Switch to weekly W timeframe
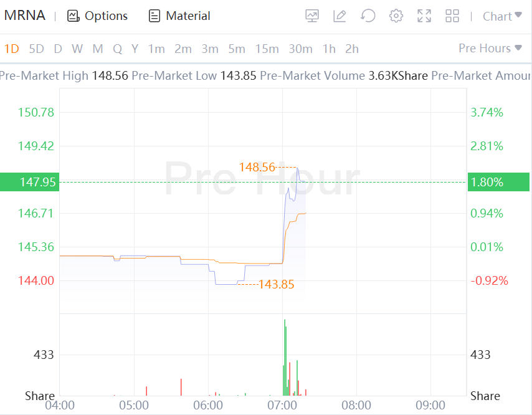The image size is (532, 415). (x=77, y=49)
